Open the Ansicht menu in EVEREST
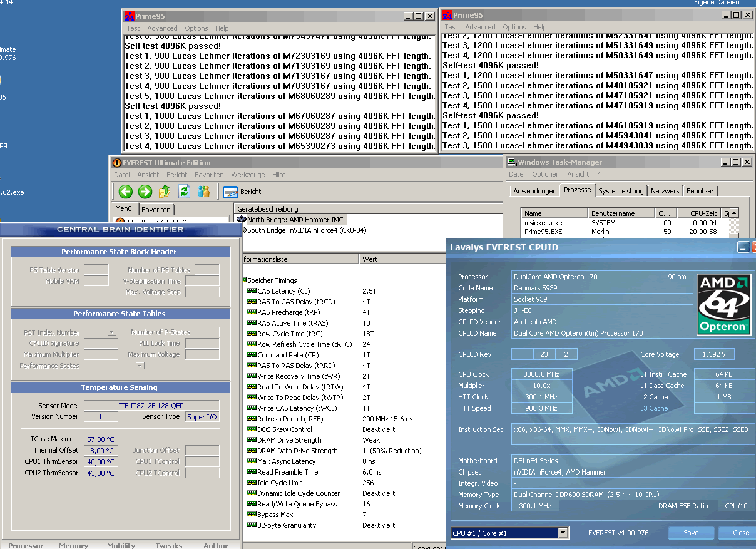Viewport: 756px width, 549px height. [x=148, y=175]
